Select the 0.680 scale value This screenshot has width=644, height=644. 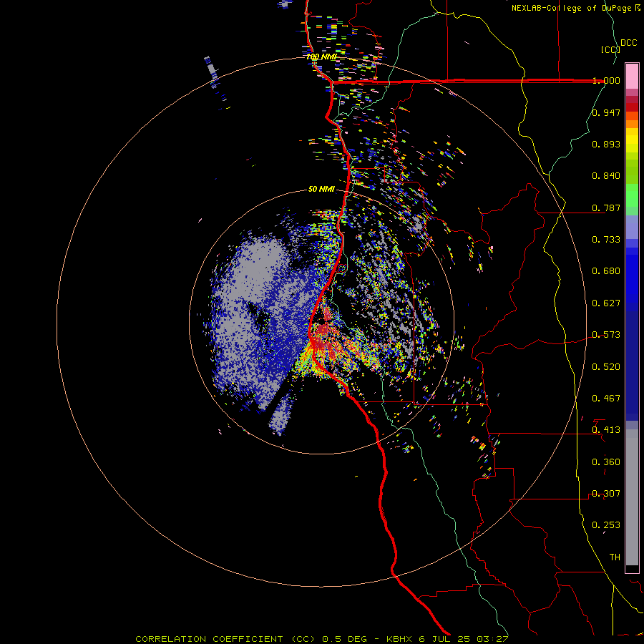(x=606, y=271)
